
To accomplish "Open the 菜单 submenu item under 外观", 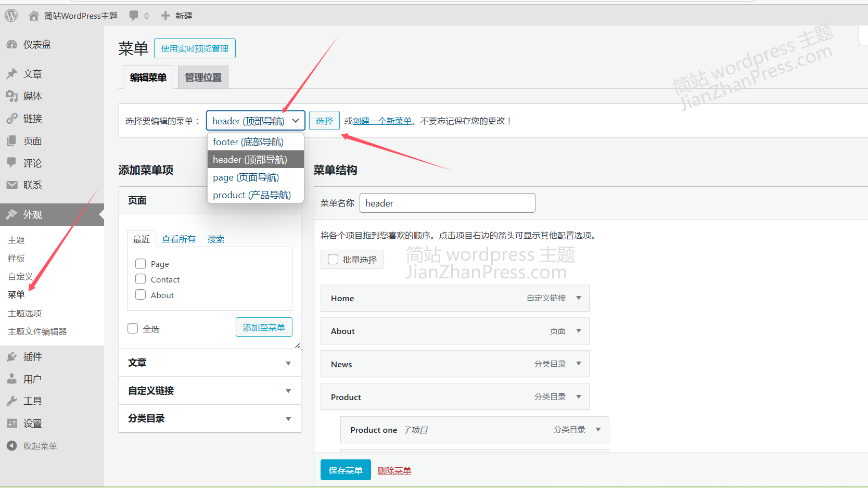I will (16, 294).
